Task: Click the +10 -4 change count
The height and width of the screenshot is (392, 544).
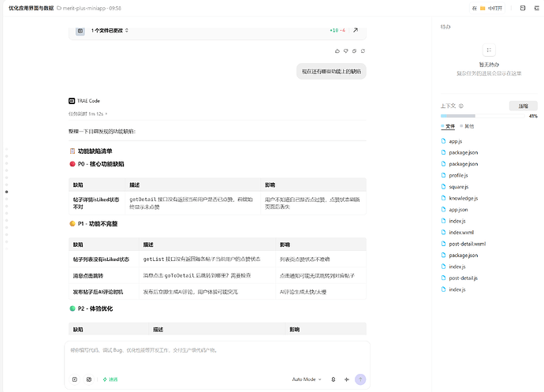Action: click(x=337, y=31)
